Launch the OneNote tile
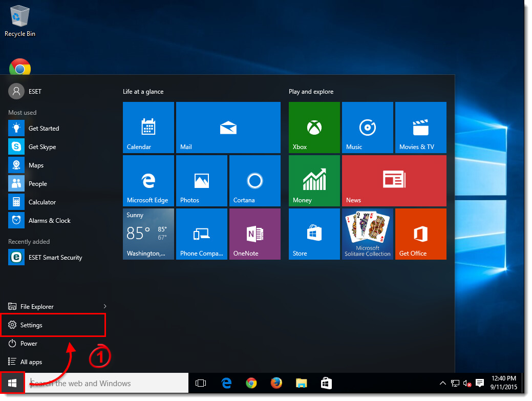This screenshot has height=401, width=532. pos(255,234)
